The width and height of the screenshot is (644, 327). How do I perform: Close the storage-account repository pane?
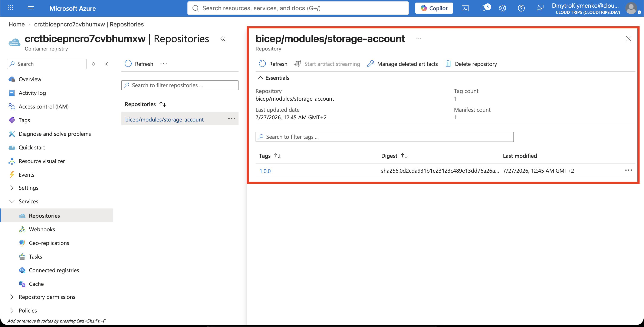coord(628,39)
